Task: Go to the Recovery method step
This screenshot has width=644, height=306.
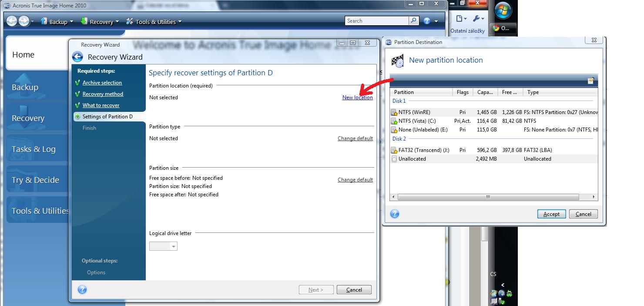Action: click(x=103, y=94)
